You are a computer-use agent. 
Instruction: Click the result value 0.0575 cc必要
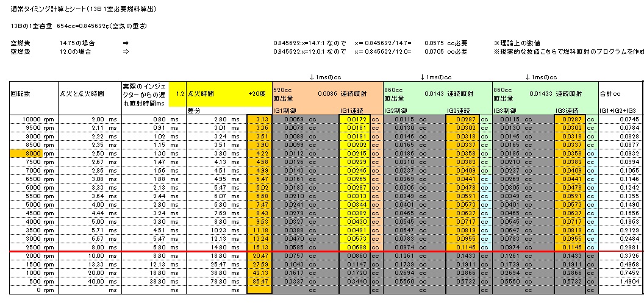445,43
